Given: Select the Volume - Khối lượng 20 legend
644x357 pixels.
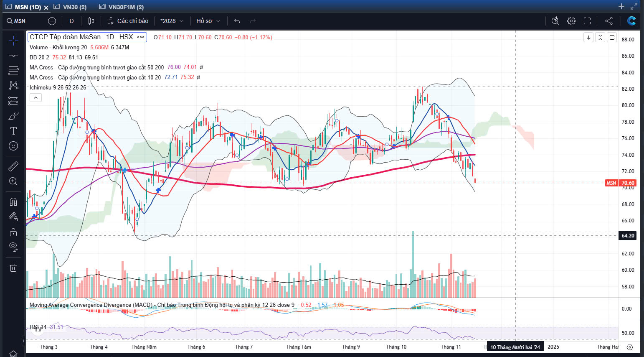Looking at the screenshot, I should click(x=58, y=47).
